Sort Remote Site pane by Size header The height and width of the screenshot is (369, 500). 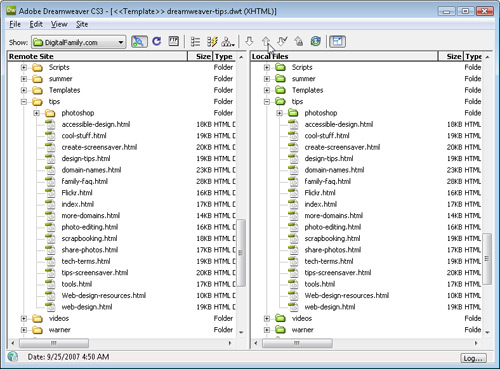point(200,56)
